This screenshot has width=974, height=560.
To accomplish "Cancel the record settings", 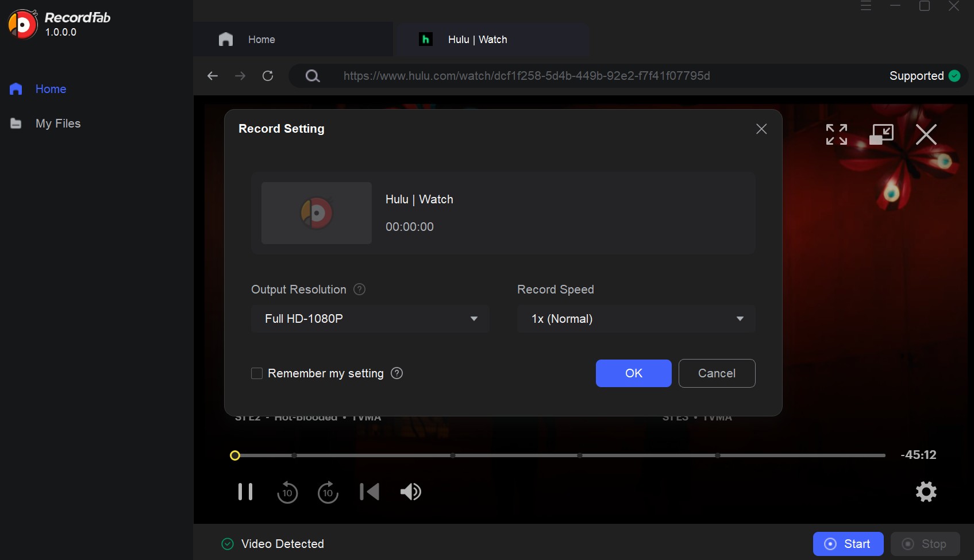I will (x=717, y=373).
